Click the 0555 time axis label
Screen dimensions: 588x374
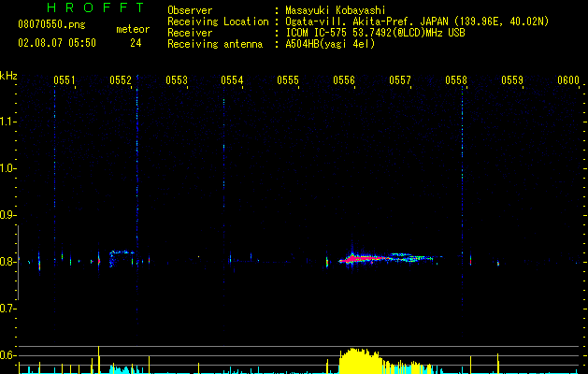288,80
